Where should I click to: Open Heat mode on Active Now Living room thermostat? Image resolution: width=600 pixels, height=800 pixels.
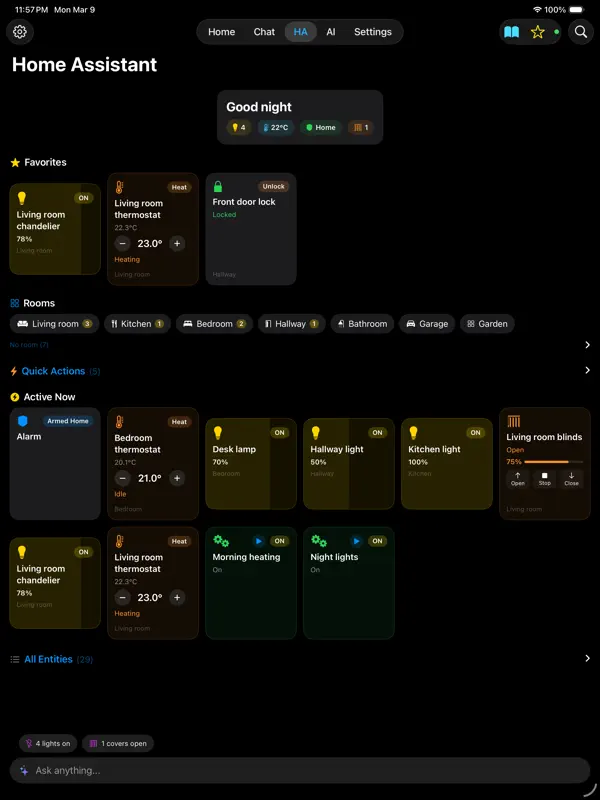179,541
